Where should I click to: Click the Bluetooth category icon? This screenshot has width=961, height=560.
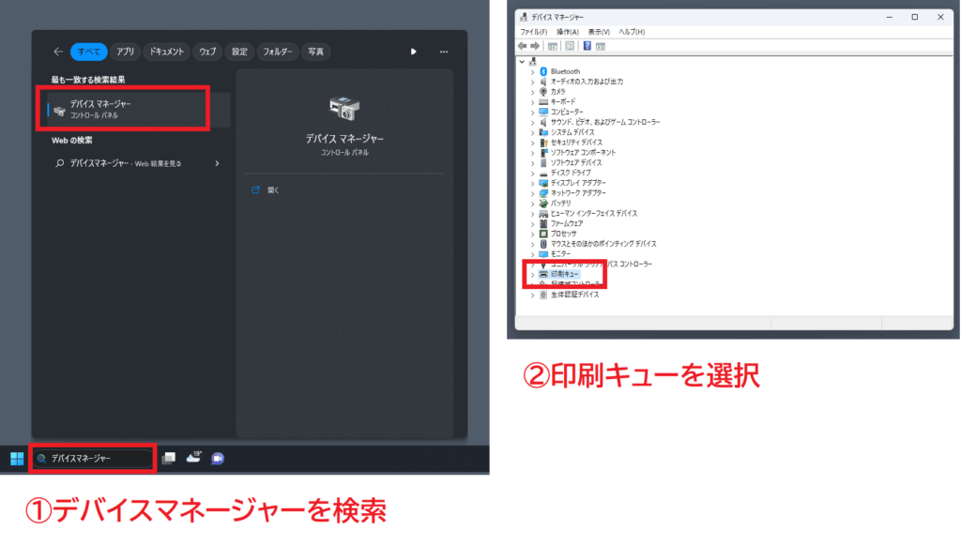(x=543, y=71)
